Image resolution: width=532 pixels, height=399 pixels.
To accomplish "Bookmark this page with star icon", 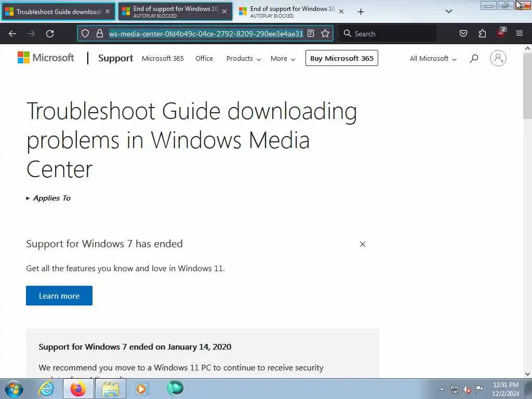I will pyautogui.click(x=325, y=33).
